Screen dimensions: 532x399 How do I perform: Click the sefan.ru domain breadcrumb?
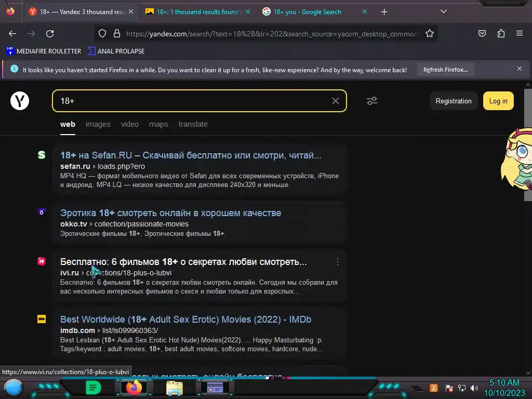[x=75, y=166]
